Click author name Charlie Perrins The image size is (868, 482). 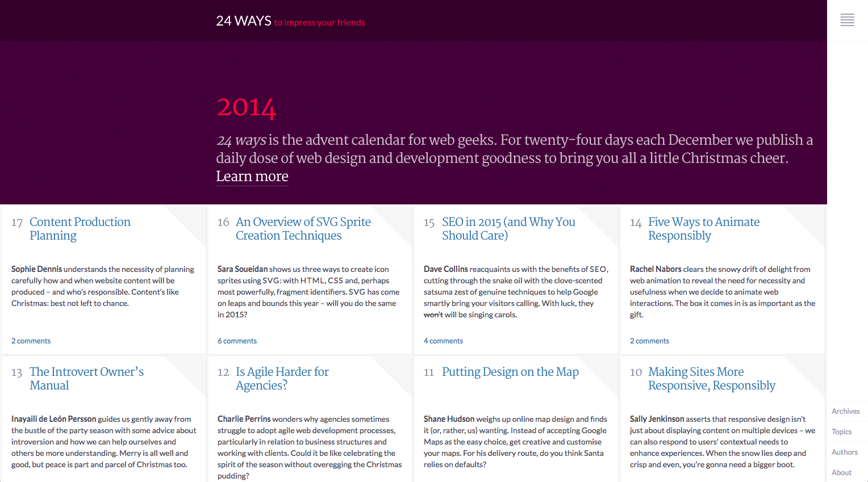pyautogui.click(x=244, y=419)
